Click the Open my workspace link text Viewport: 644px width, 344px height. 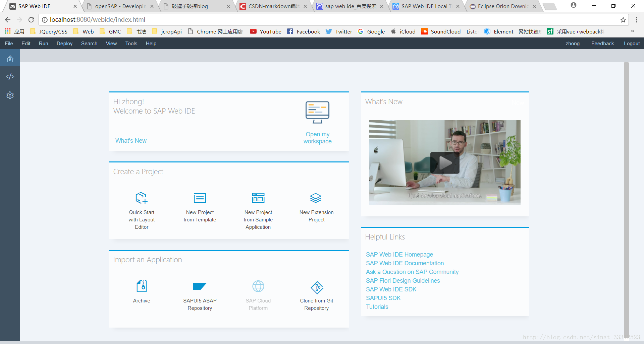click(317, 138)
